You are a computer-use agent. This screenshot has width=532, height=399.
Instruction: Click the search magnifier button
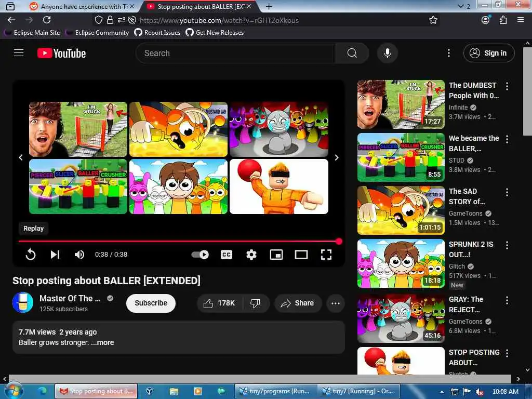click(352, 53)
